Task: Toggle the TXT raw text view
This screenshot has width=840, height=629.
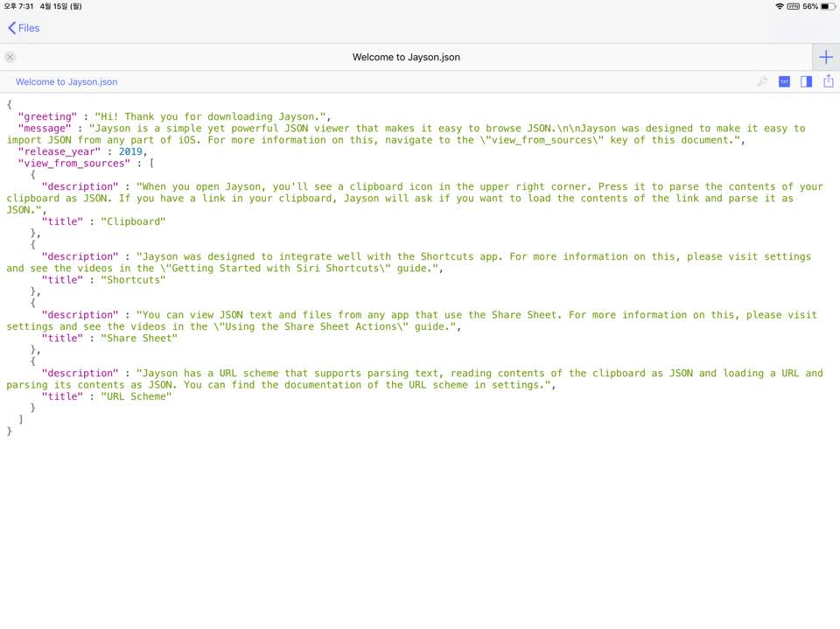Action: tap(784, 81)
